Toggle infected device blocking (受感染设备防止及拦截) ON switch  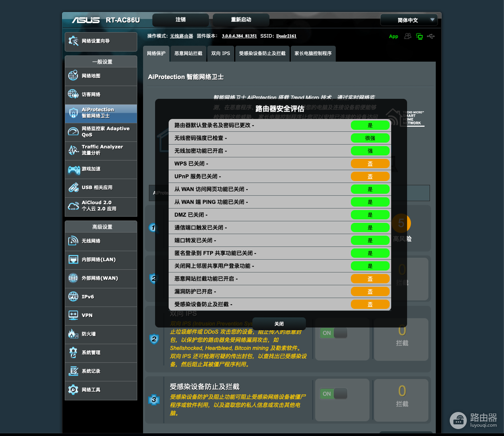(333, 394)
